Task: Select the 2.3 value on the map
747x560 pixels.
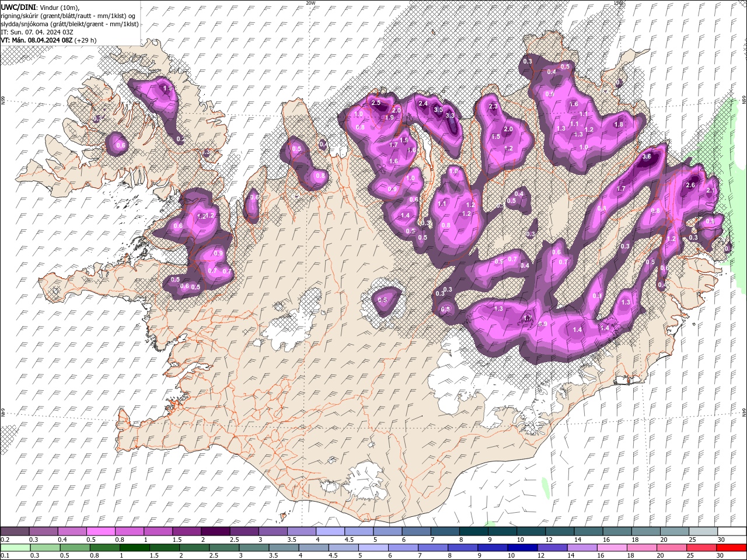Action: coord(493,106)
